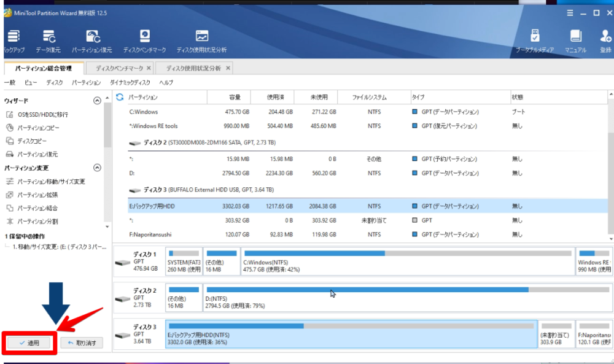
Task: Open Disk Usage Analysis (ディスク使用状況分析) toolbar icon
Action: 201,41
